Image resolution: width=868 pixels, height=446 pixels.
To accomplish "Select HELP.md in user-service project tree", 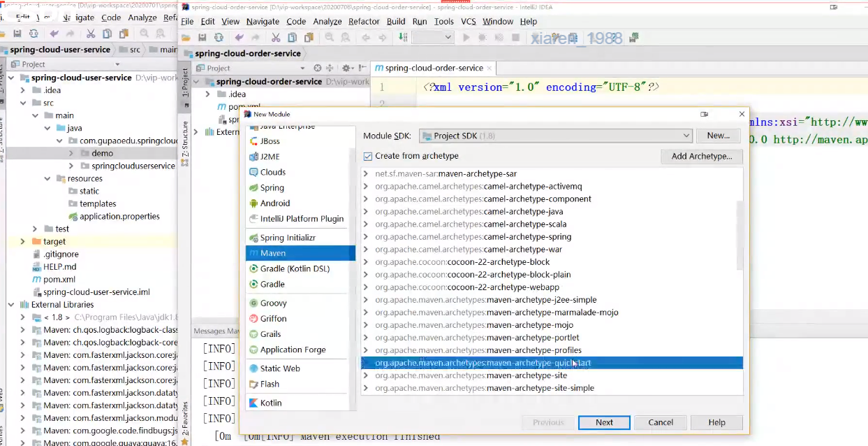I will click(x=59, y=267).
